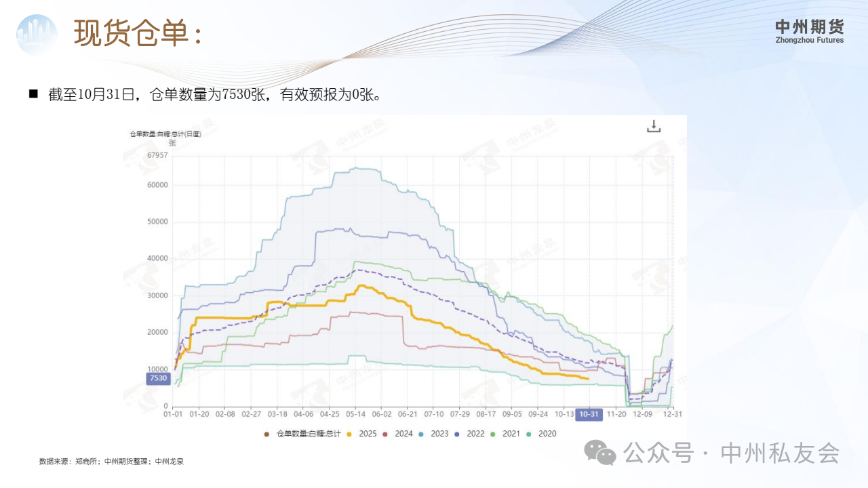
Task: Click the chart download icon
Action: (653, 126)
